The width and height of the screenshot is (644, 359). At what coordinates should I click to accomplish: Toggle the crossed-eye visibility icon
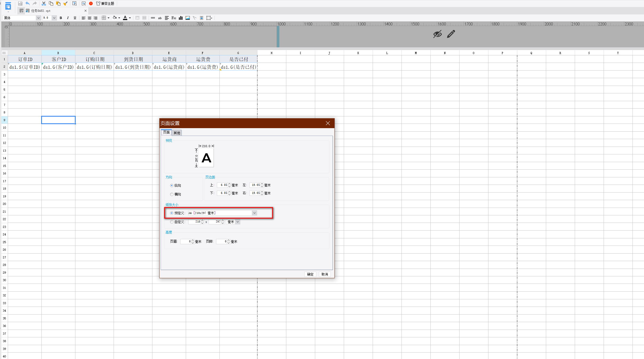tap(437, 34)
